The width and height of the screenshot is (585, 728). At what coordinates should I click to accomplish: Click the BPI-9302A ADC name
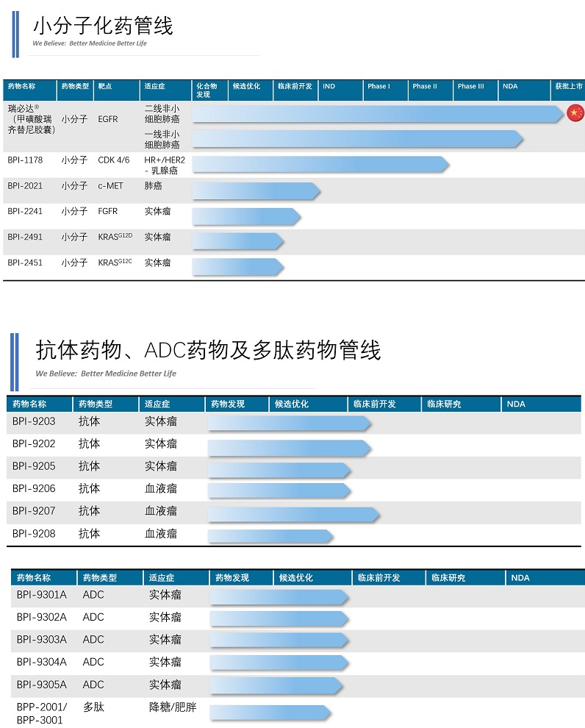click(x=42, y=617)
